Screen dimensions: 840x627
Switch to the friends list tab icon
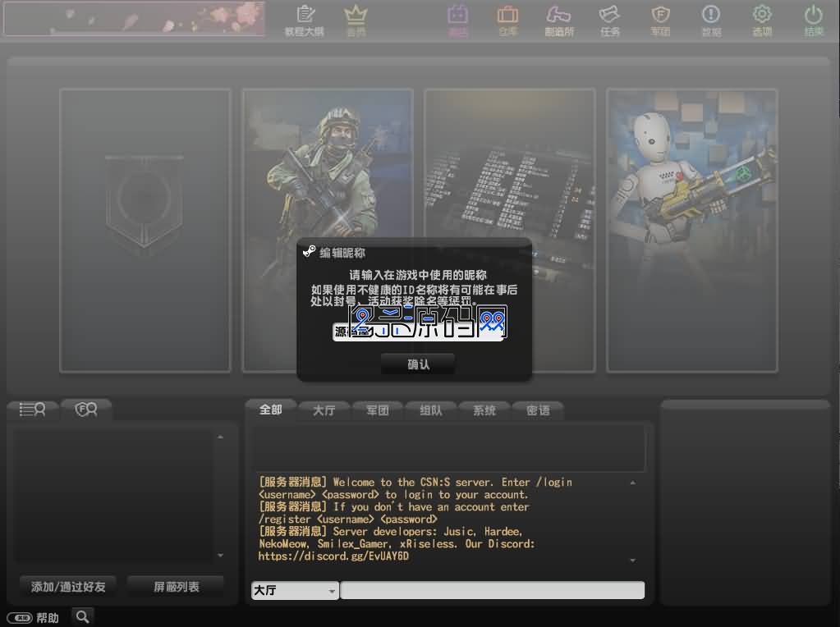tap(32, 410)
